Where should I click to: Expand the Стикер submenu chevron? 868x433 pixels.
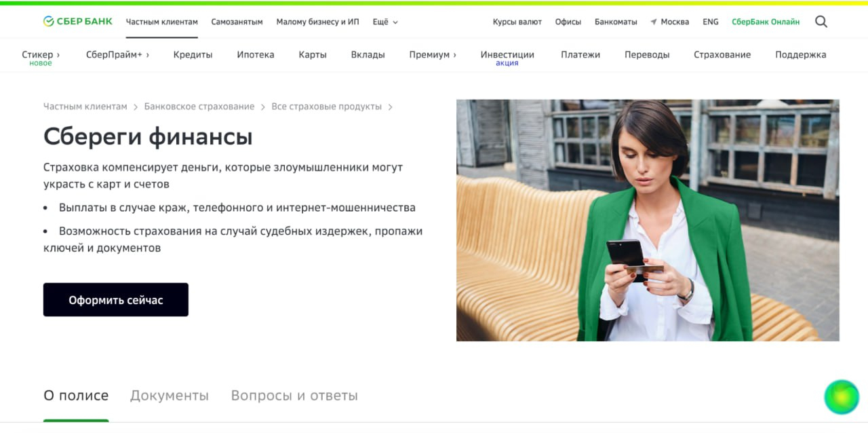click(x=58, y=55)
